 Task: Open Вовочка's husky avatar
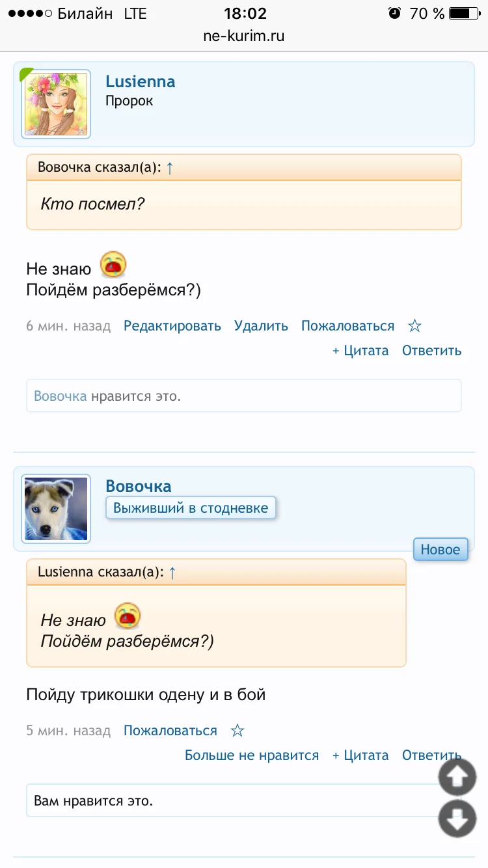[x=56, y=509]
